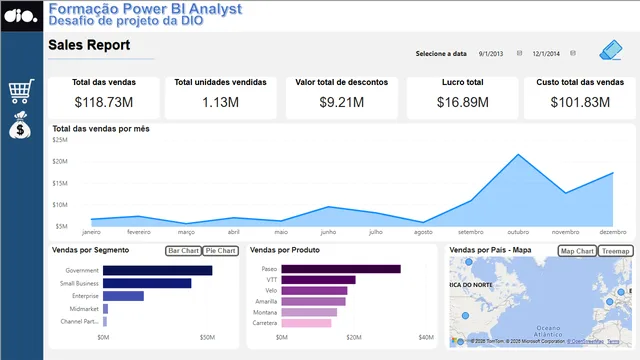Select the Carretera product bar

tap(306, 323)
